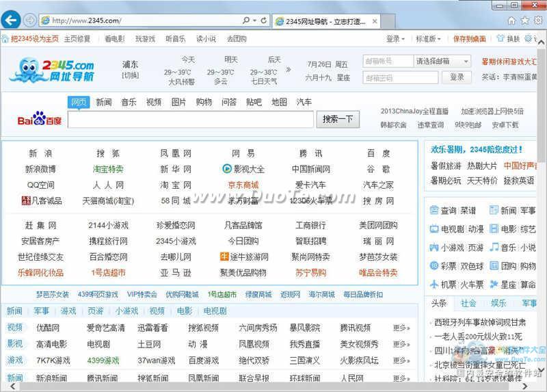Click 更多 expander in 影视 row
The height and width of the screenshot is (392, 547).
tap(401, 344)
